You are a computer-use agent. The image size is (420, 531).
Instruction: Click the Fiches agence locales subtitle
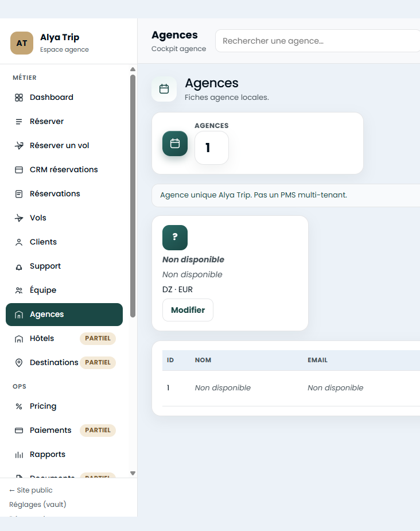227,98
